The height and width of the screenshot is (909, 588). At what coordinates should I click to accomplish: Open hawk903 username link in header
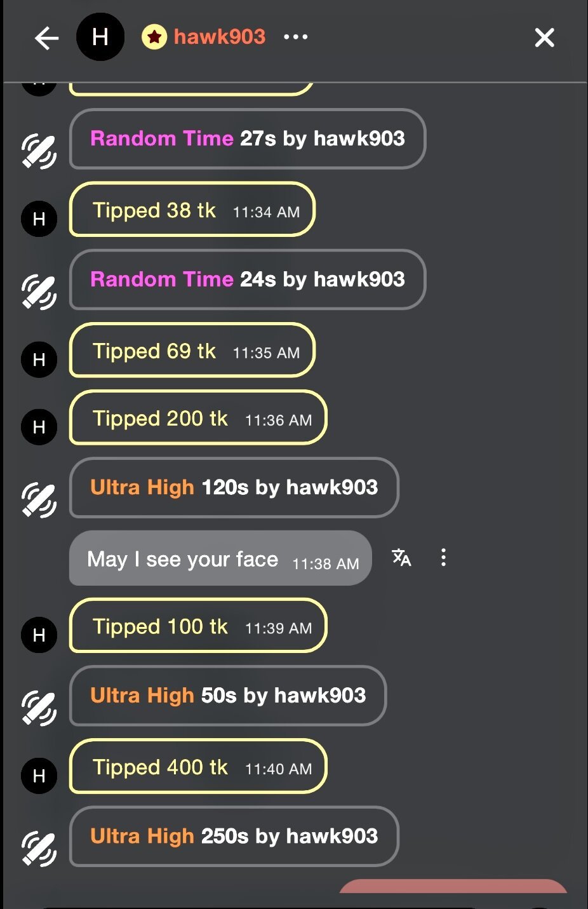[219, 37]
